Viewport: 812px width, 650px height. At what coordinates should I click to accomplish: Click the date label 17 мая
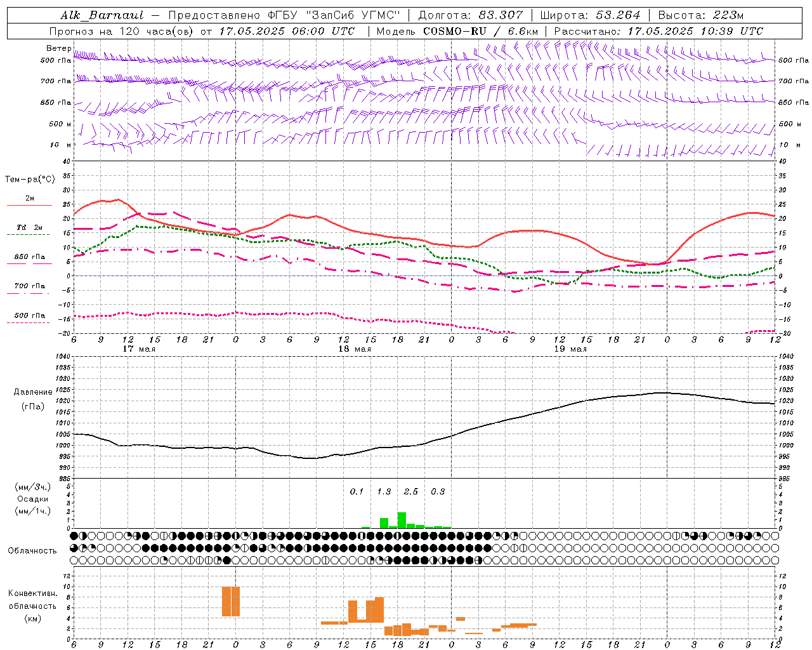[139, 348]
